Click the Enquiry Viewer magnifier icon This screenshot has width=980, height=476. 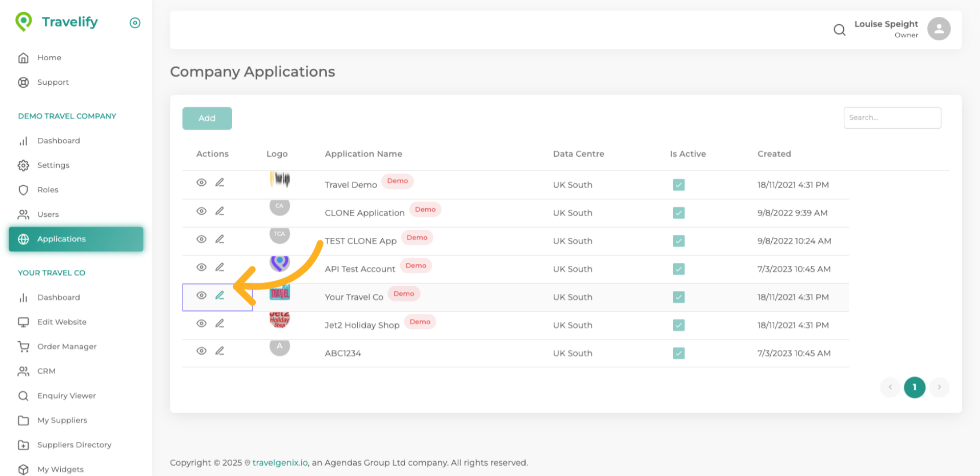click(x=23, y=395)
